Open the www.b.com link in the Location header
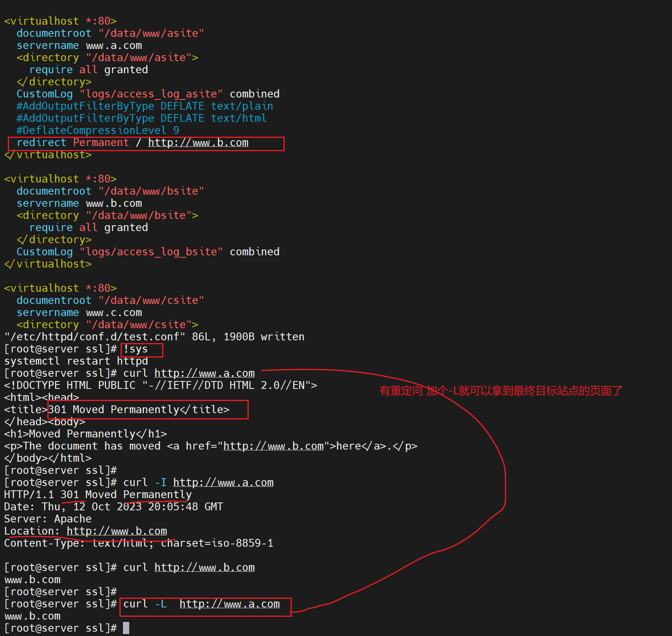Viewport: 672px width, 636px height. point(117,531)
